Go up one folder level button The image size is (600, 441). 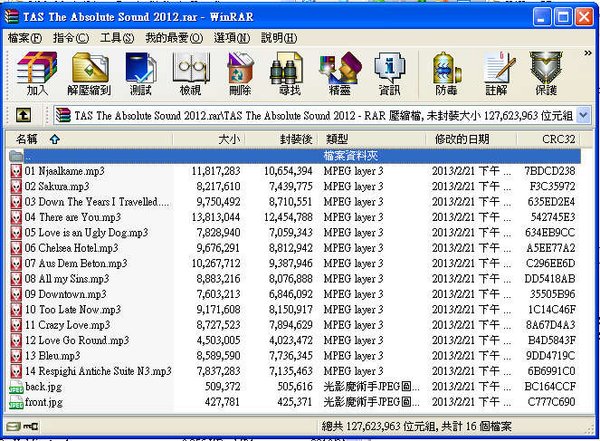click(23, 115)
